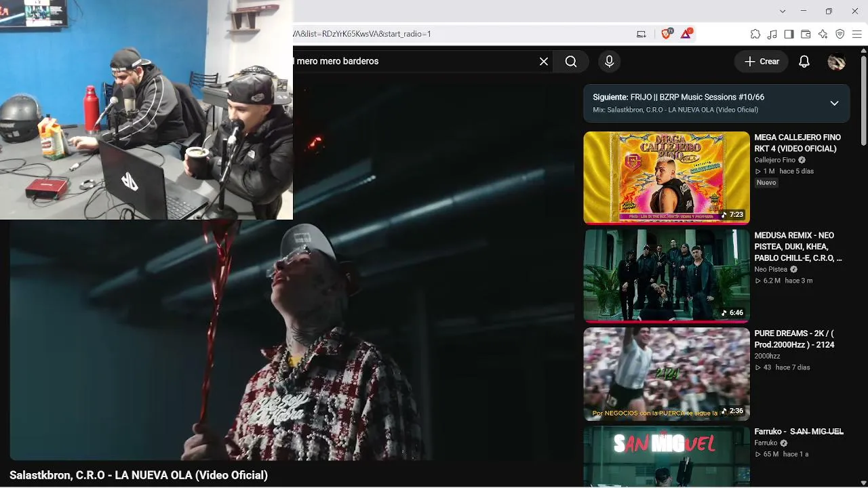
Task: Open the Brave Rewards triangle icon
Action: pyautogui.click(x=686, y=34)
